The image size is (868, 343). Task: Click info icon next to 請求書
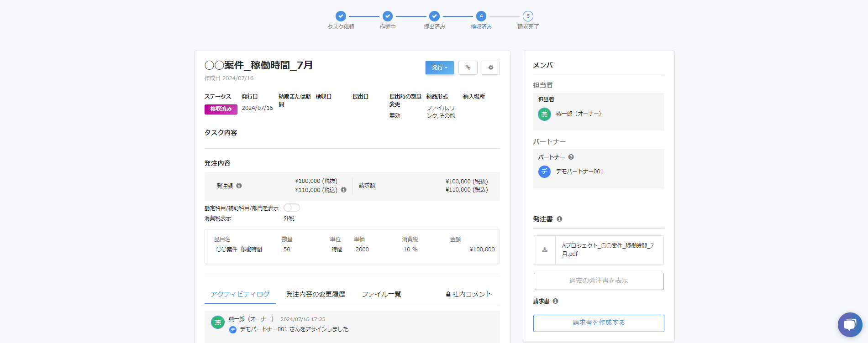coord(555,301)
